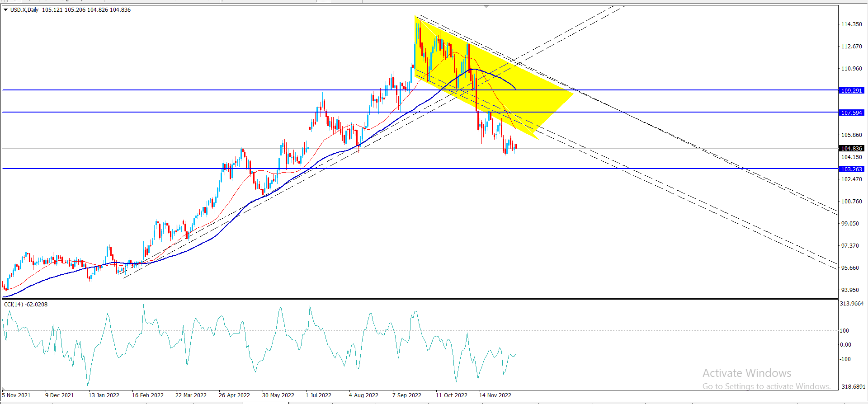Click the USD.X,Daily chart title text

[24, 9]
